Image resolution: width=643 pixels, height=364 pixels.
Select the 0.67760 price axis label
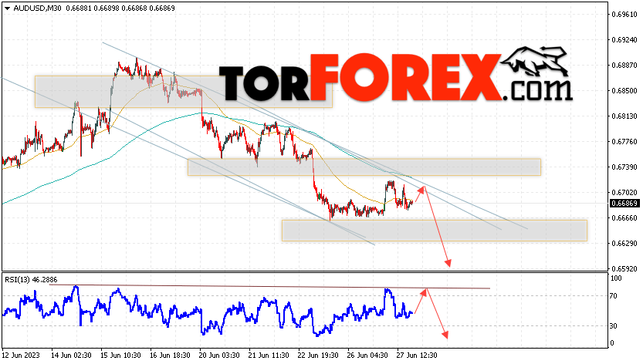point(624,141)
